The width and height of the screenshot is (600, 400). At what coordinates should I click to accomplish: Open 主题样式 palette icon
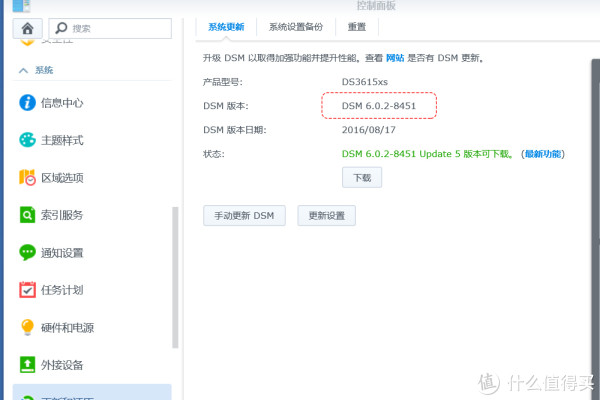point(27,140)
